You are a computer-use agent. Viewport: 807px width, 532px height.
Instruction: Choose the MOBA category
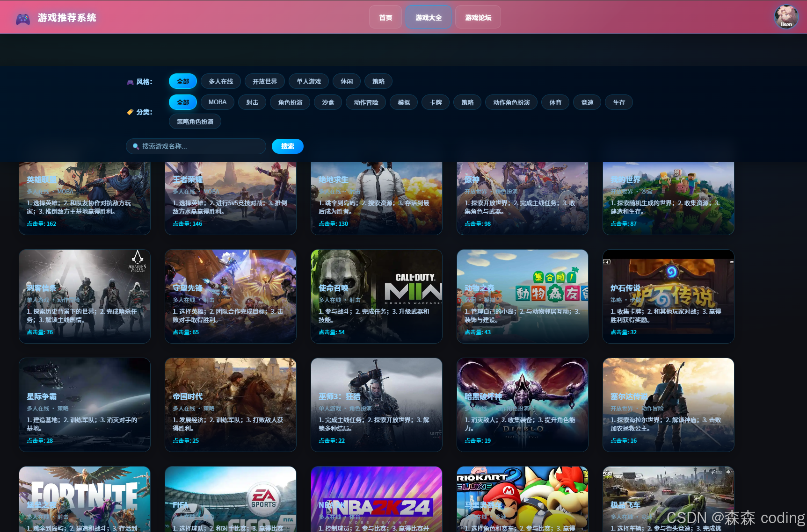[218, 102]
